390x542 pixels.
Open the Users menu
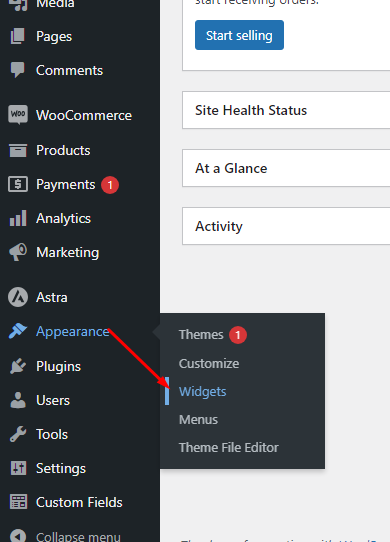[53, 400]
